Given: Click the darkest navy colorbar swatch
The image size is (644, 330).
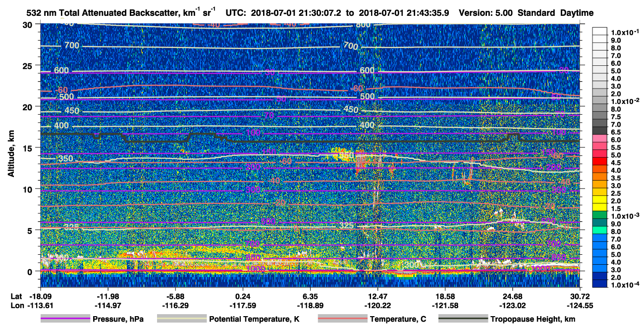Looking at the screenshot, I should click(x=601, y=283).
